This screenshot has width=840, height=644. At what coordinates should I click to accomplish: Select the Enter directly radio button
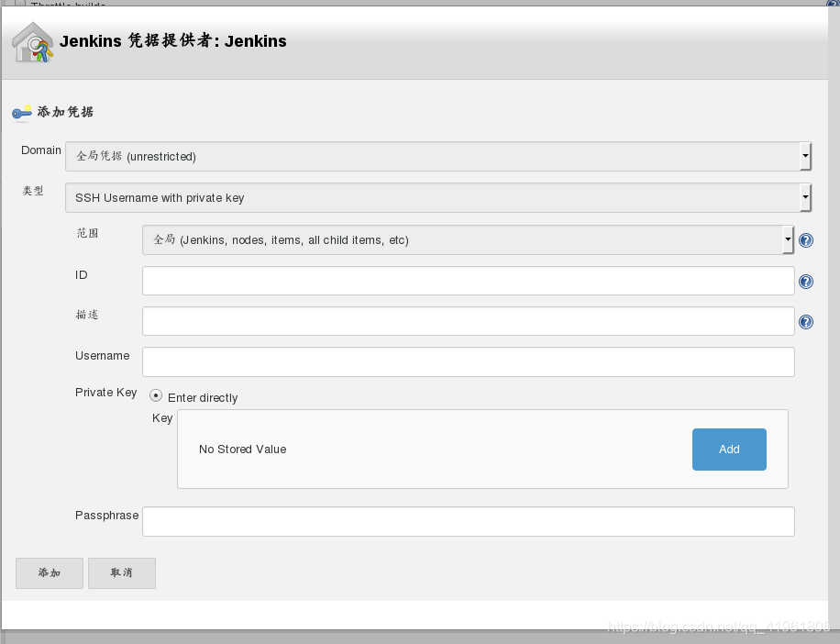(x=156, y=396)
